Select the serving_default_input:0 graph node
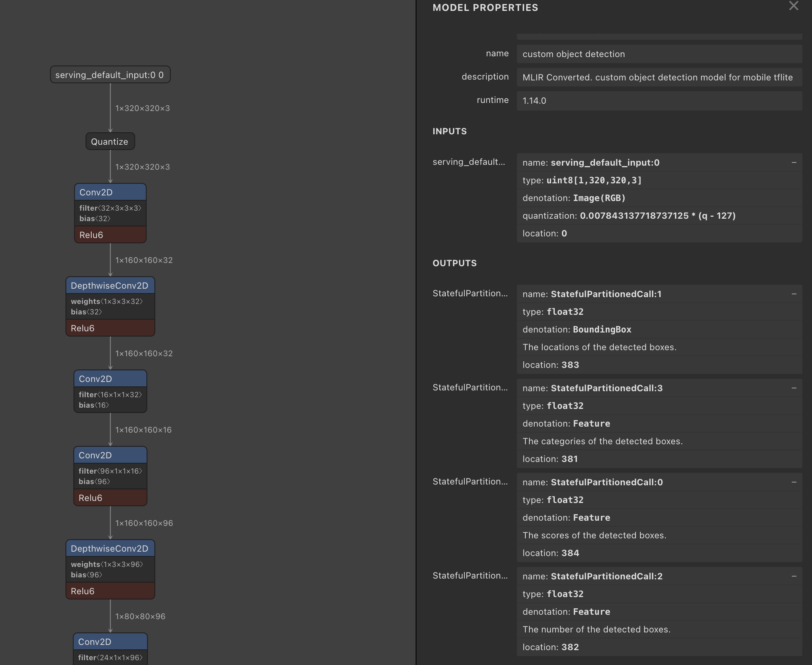Image resolution: width=812 pixels, height=665 pixels. point(110,74)
